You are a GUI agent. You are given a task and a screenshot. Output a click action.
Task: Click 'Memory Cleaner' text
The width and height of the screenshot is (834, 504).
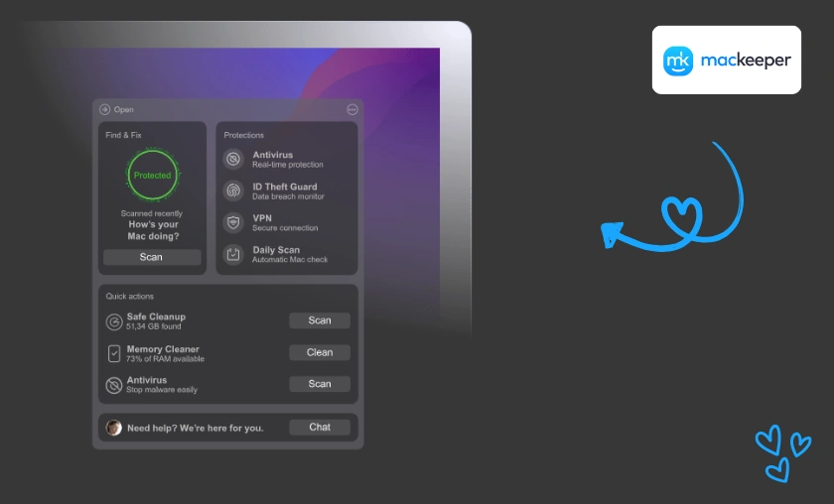(x=163, y=349)
